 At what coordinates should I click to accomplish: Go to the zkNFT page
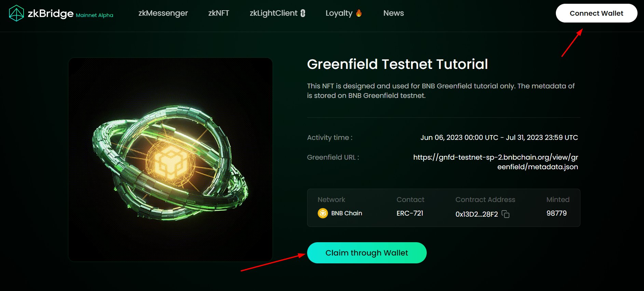219,13
